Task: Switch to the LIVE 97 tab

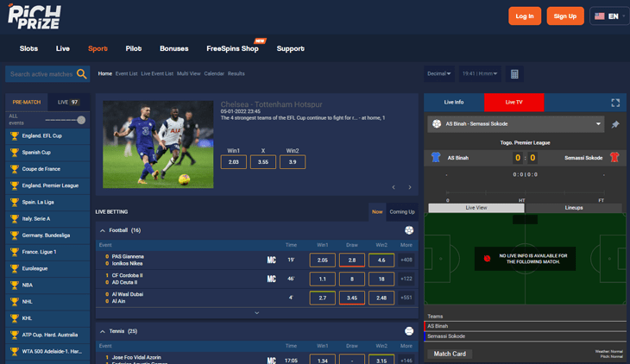Action: click(68, 102)
